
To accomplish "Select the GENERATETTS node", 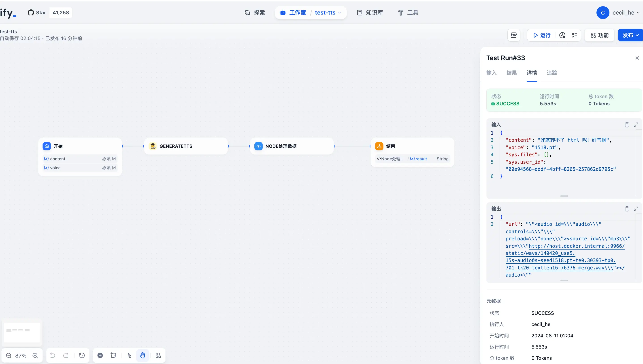I will pyautogui.click(x=186, y=146).
